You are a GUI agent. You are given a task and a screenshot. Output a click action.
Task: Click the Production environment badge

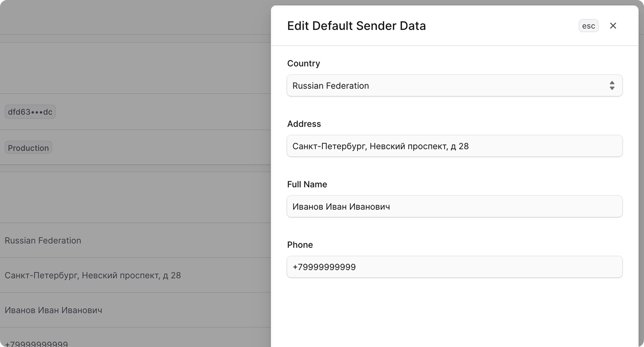tap(28, 148)
